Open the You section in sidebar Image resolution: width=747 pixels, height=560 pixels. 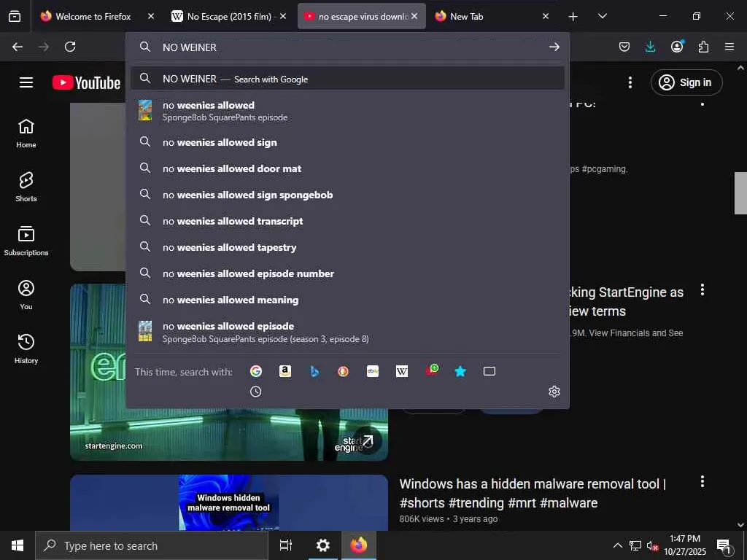(26, 295)
